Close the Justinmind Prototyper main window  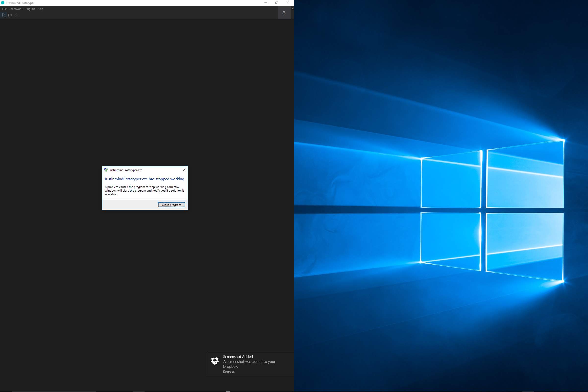(x=288, y=3)
